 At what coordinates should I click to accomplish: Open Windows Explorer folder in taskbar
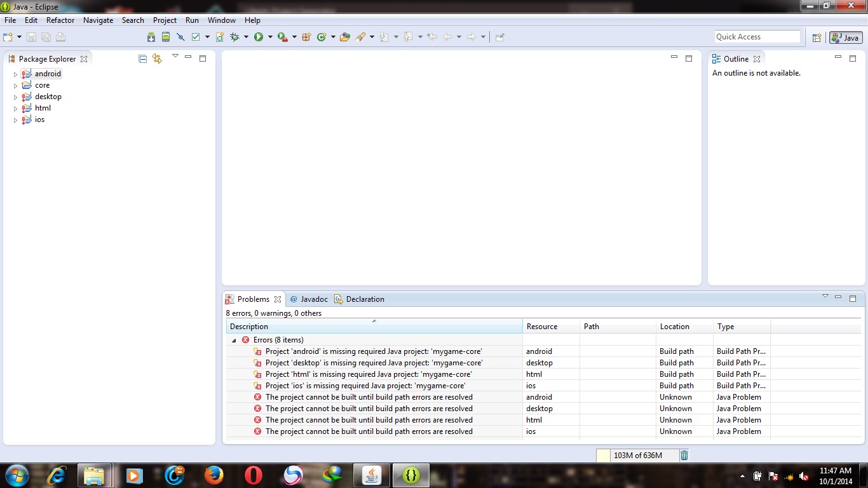pos(95,475)
